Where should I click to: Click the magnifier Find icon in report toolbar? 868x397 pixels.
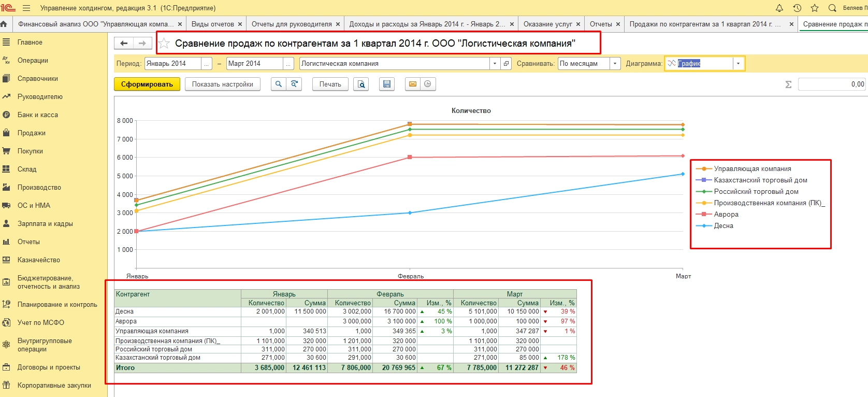point(279,84)
